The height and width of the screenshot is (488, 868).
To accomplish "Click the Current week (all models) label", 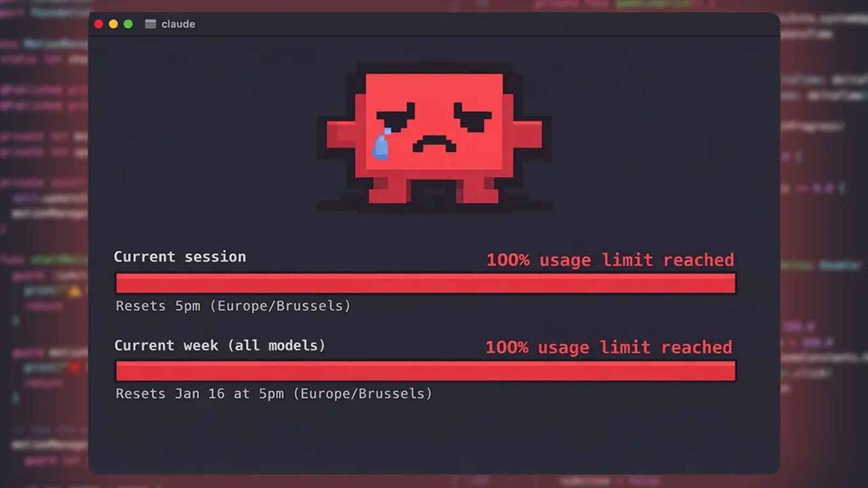I will (220, 345).
